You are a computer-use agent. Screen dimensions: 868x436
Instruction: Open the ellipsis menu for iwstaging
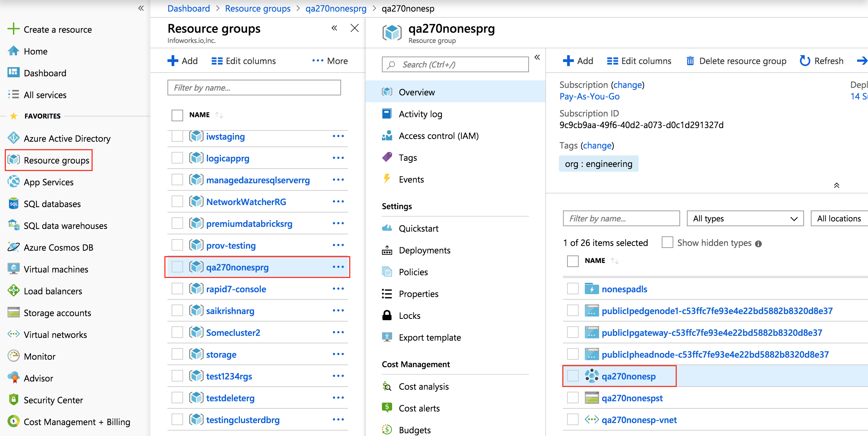338,136
